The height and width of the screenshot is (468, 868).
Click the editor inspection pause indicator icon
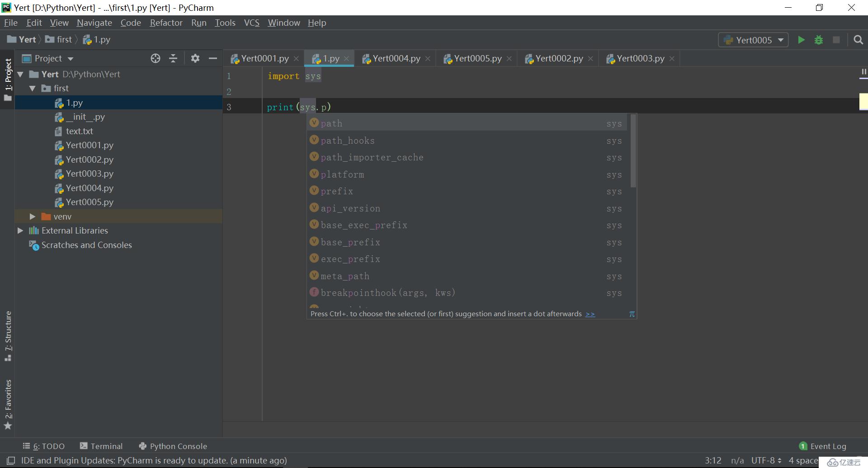click(x=863, y=72)
